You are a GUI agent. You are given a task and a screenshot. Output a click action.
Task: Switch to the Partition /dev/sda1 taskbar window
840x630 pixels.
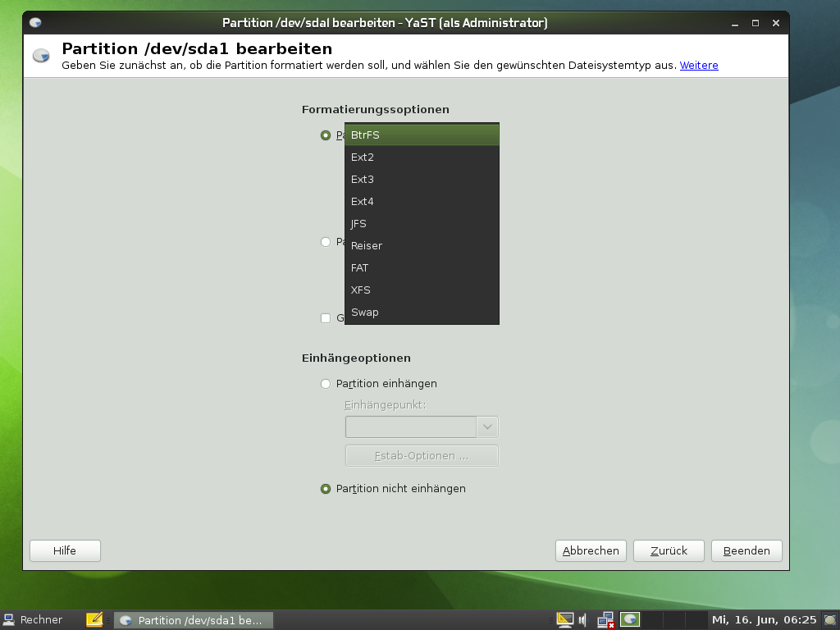click(x=193, y=620)
